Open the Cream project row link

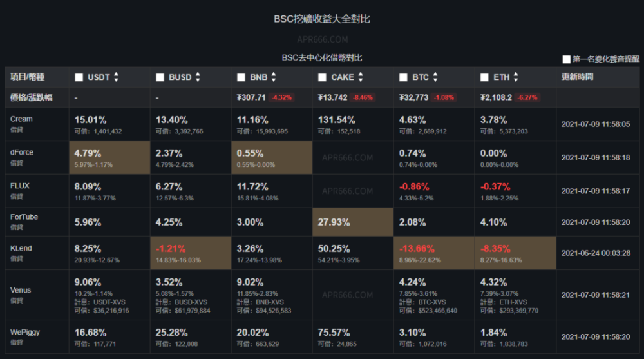click(x=21, y=119)
